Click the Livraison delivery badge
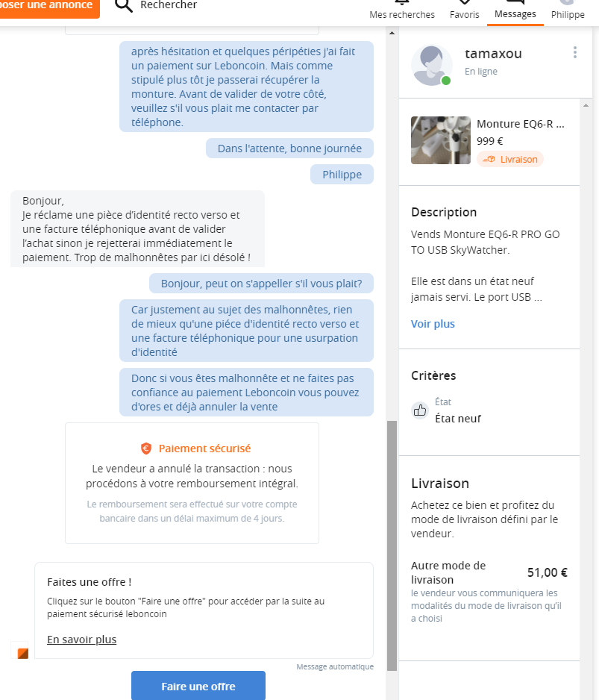599x700 pixels. tap(510, 159)
